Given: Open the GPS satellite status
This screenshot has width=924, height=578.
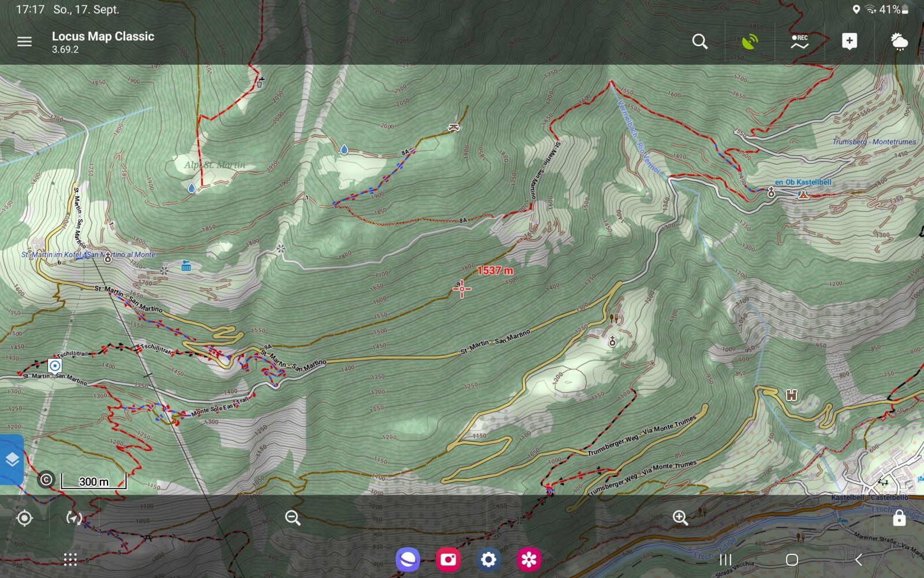Looking at the screenshot, I should point(750,42).
